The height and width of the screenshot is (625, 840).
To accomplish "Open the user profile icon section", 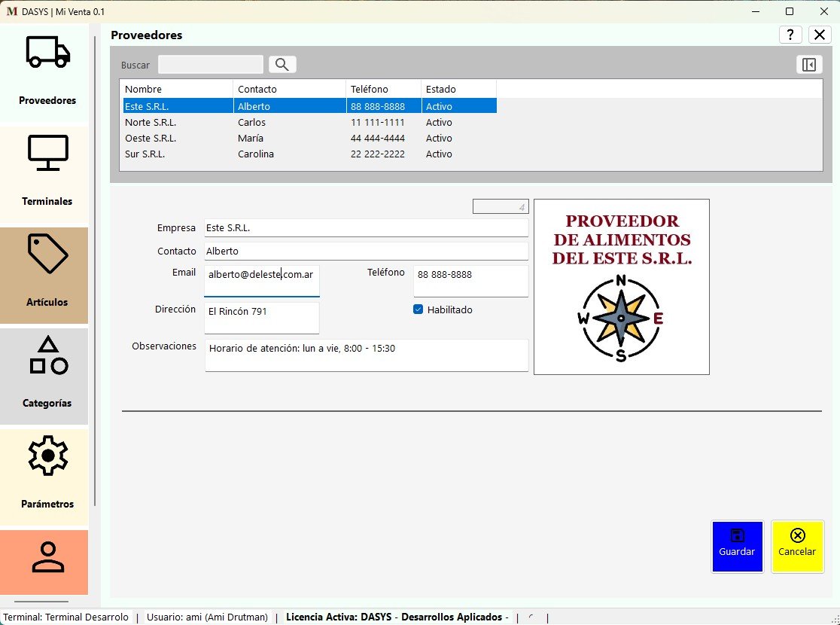I will point(47,559).
